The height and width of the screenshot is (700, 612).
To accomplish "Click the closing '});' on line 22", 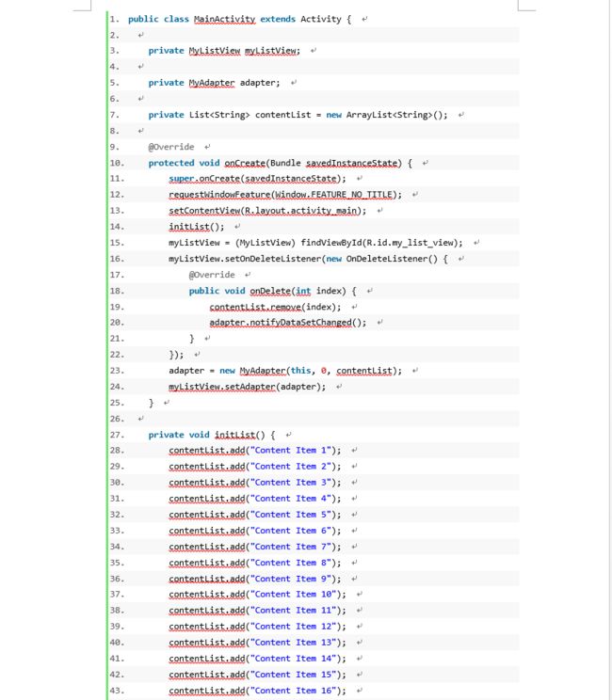I will (x=176, y=355).
